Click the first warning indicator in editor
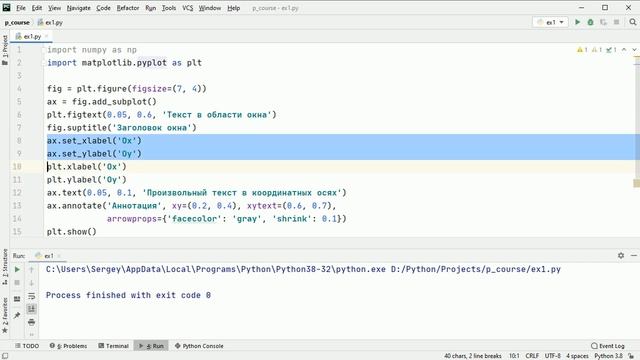Image resolution: width=640 pixels, height=360 pixels. [x=582, y=50]
